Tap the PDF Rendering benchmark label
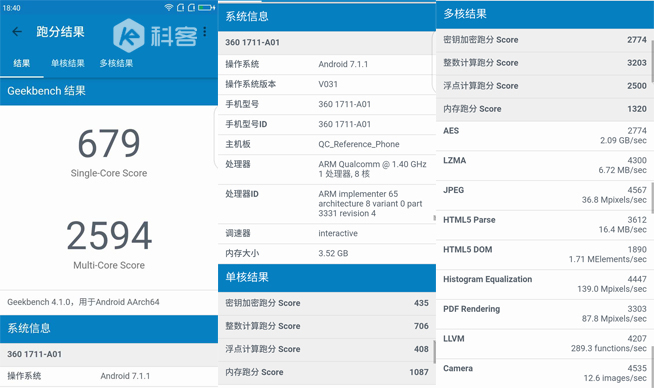 [x=471, y=309]
